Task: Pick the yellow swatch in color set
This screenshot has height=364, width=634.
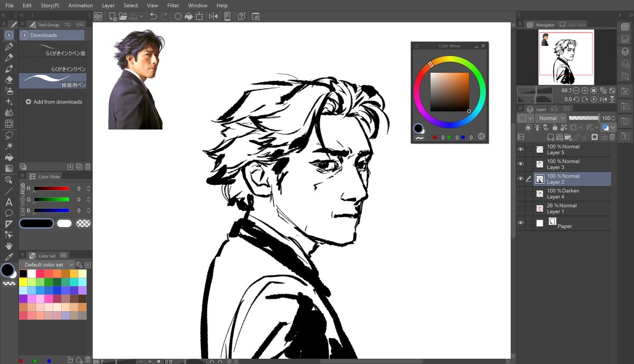Action: 23,282
